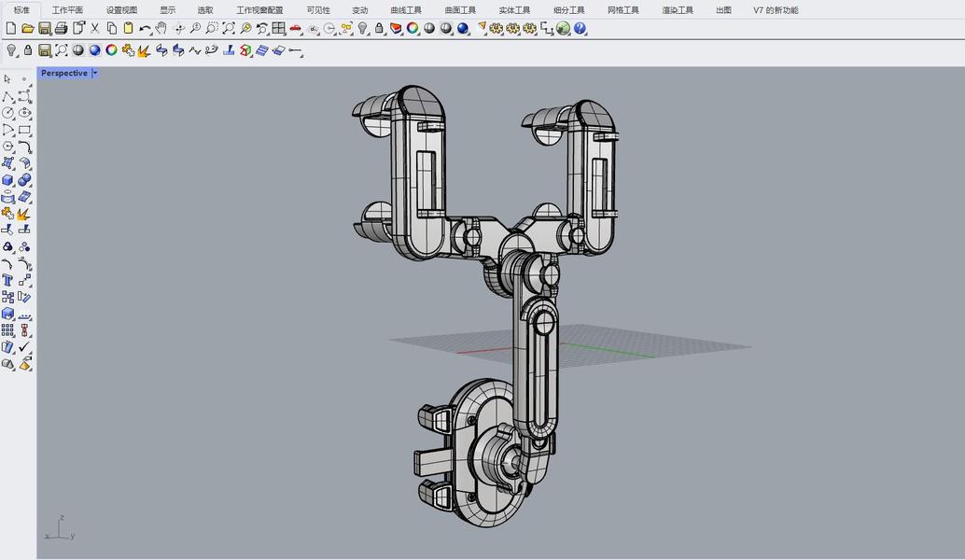This screenshot has width=965, height=560.
Task: Click the Copy icon in top toolbar
Action: [x=111, y=28]
